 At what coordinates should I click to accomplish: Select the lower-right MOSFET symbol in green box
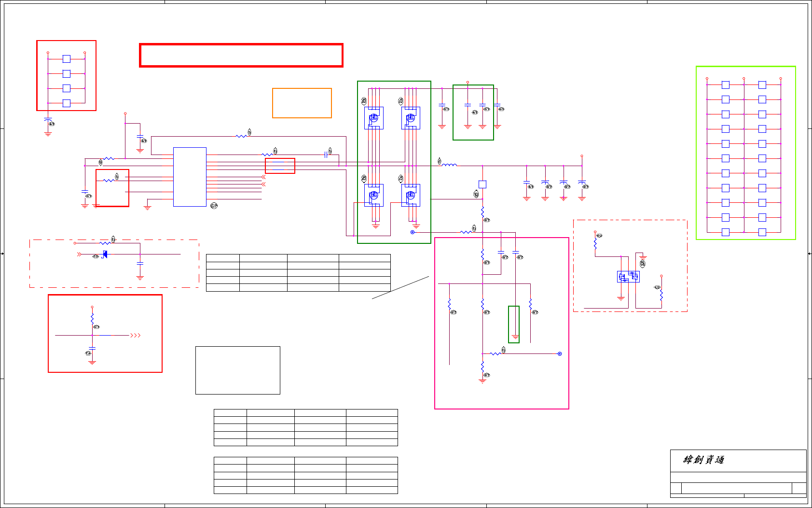tap(411, 195)
